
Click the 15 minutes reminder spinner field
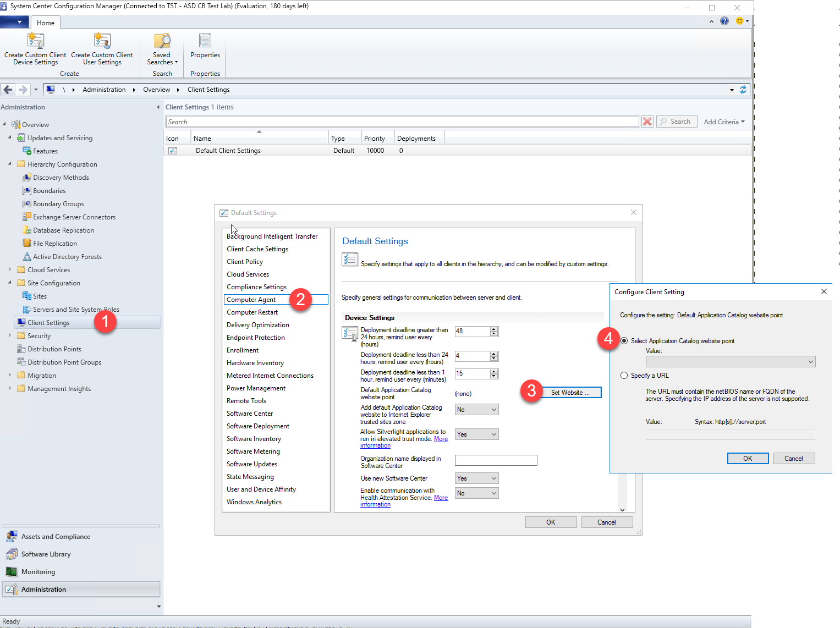pos(472,373)
